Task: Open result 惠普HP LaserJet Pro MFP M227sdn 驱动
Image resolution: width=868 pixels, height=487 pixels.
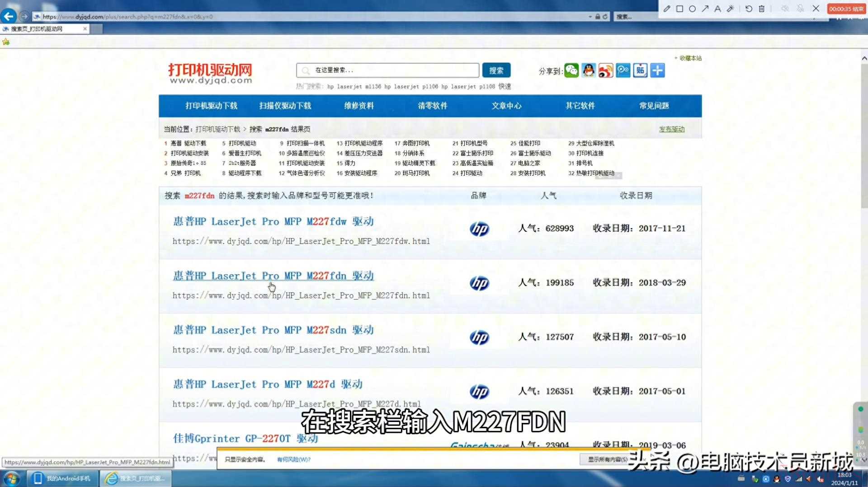Action: (x=273, y=330)
